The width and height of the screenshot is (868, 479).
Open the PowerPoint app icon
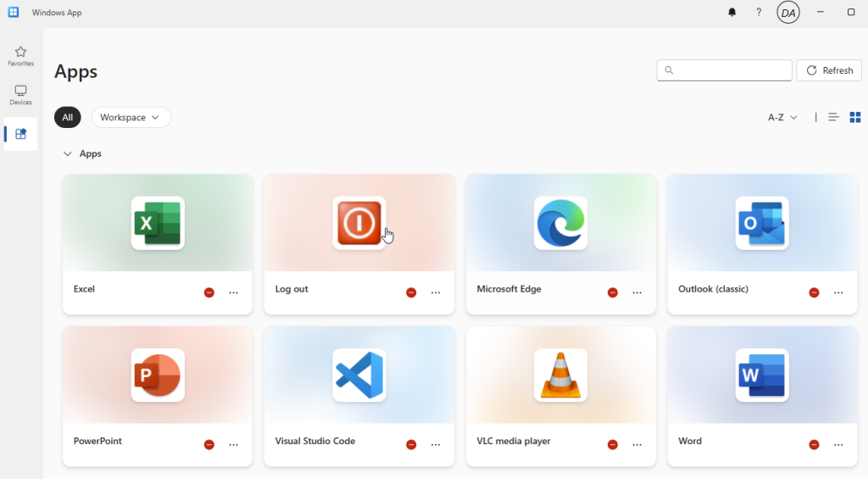(x=158, y=375)
